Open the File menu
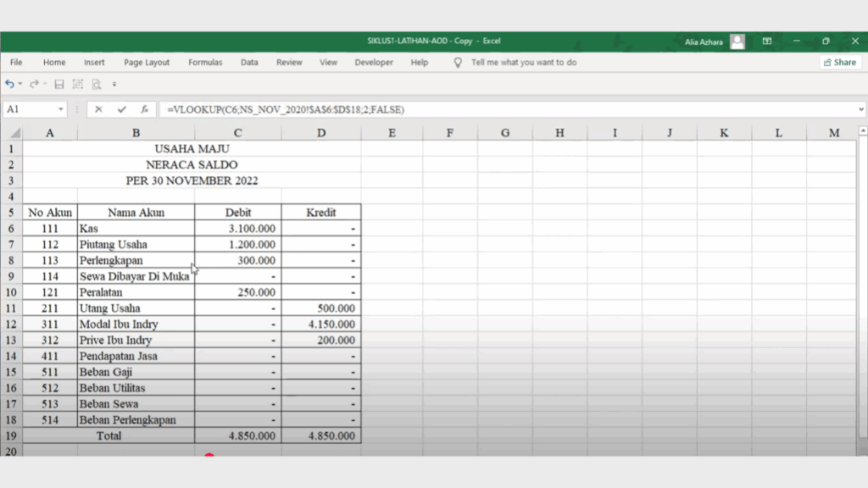 pos(15,62)
